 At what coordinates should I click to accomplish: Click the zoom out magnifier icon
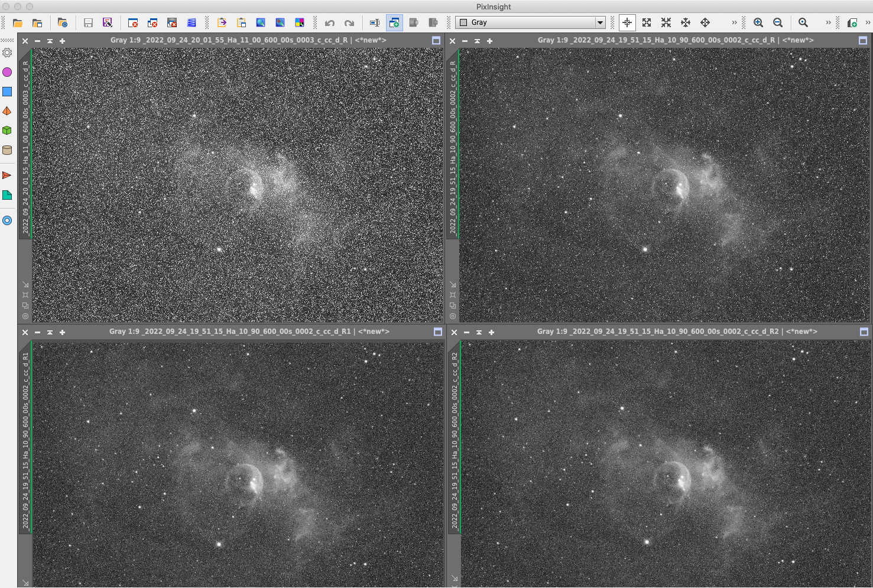[x=778, y=22]
